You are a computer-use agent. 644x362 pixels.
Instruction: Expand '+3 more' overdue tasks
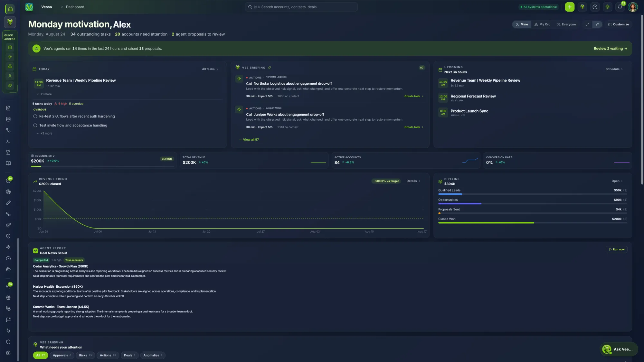[x=44, y=134]
